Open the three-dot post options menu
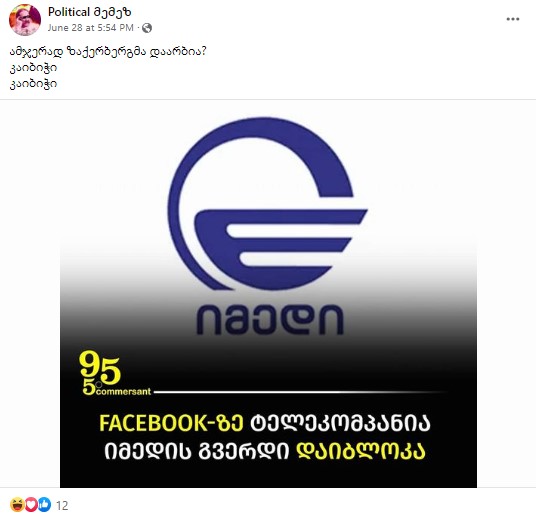The height and width of the screenshot is (519, 536). [x=513, y=19]
